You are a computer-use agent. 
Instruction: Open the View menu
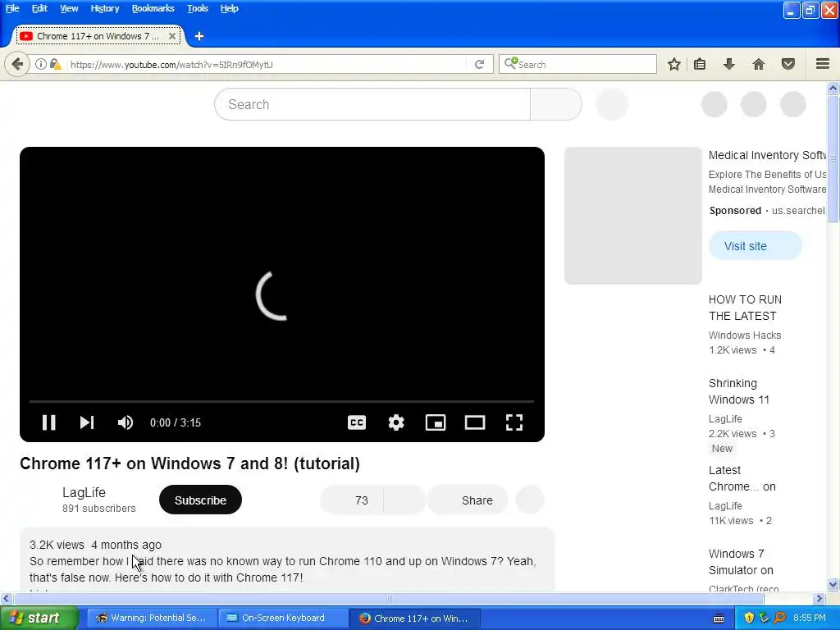[69, 8]
